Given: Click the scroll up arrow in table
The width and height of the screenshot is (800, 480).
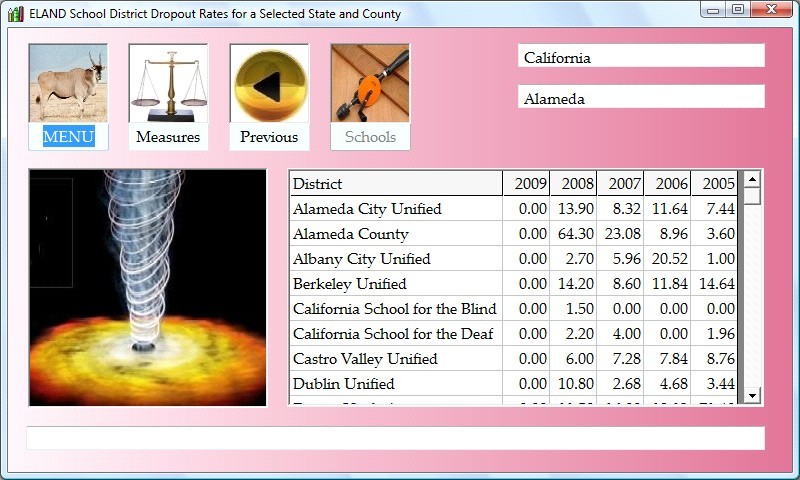Looking at the screenshot, I should tap(752, 179).
